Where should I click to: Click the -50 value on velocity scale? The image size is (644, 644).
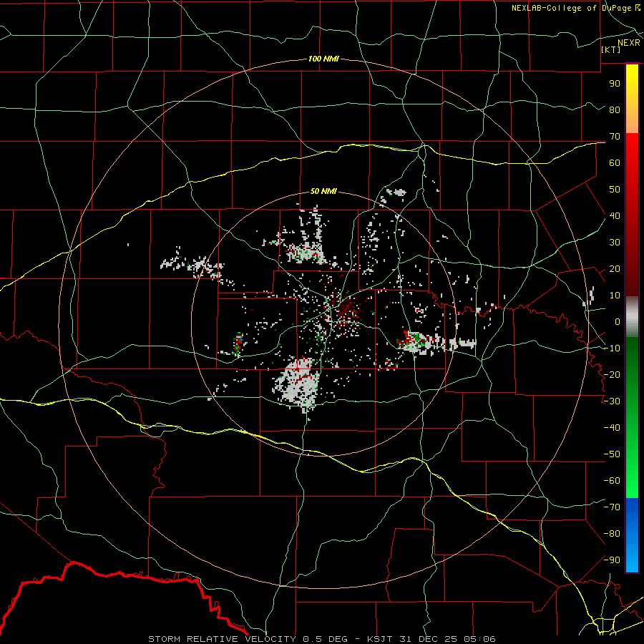point(612,454)
